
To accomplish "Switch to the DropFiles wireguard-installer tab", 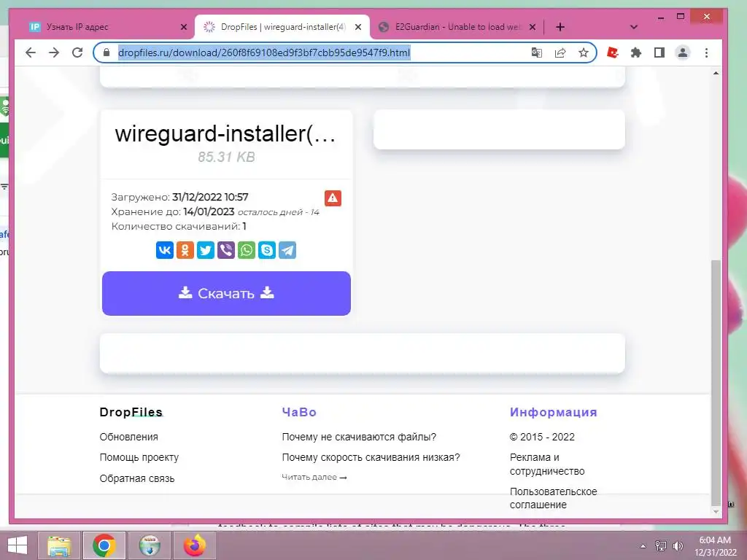I will pyautogui.click(x=282, y=27).
